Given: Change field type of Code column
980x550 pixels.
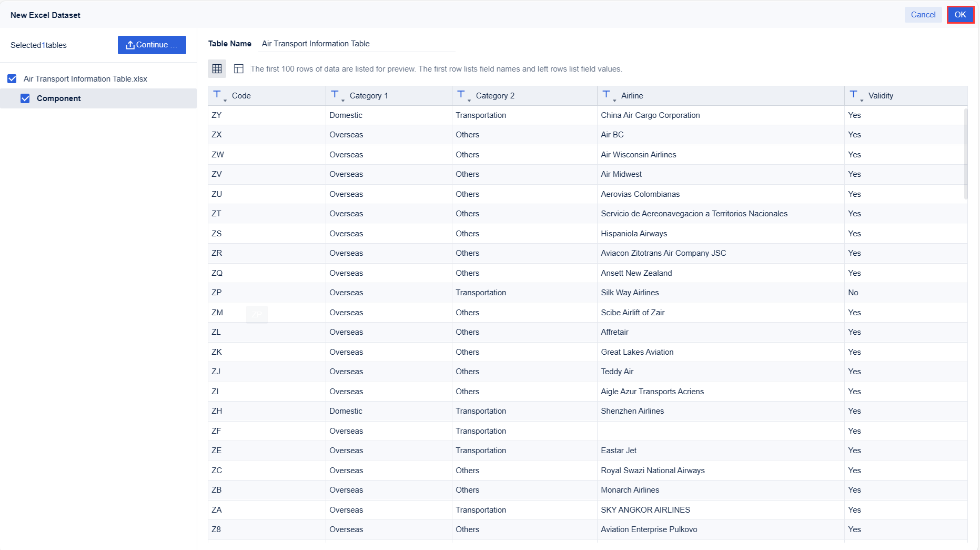Looking at the screenshot, I should click(x=219, y=95).
